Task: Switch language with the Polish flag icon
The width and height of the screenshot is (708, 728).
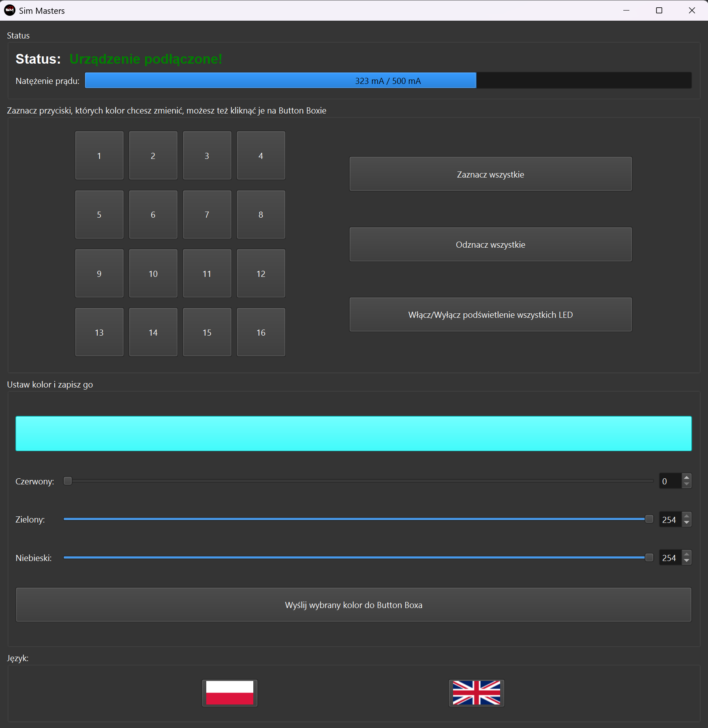Action: coord(230,693)
